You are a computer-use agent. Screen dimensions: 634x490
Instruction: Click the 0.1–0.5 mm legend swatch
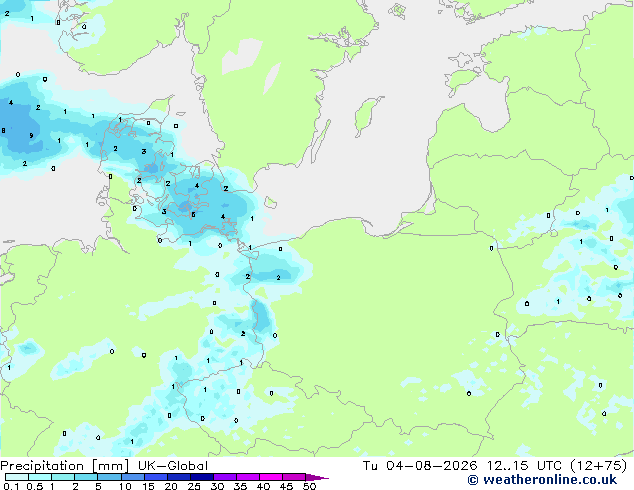[17, 477]
